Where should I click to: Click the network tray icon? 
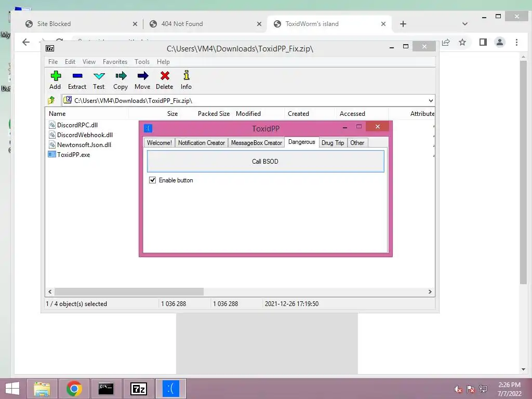483,389
